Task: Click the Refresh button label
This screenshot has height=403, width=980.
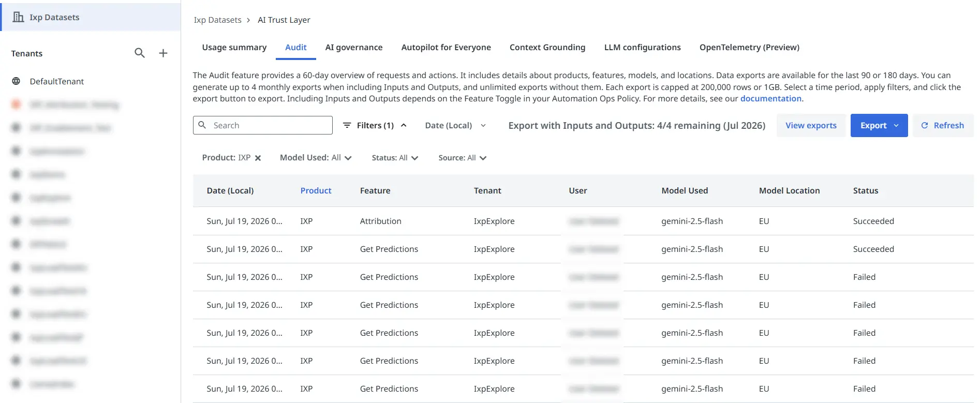Action: 948,125
